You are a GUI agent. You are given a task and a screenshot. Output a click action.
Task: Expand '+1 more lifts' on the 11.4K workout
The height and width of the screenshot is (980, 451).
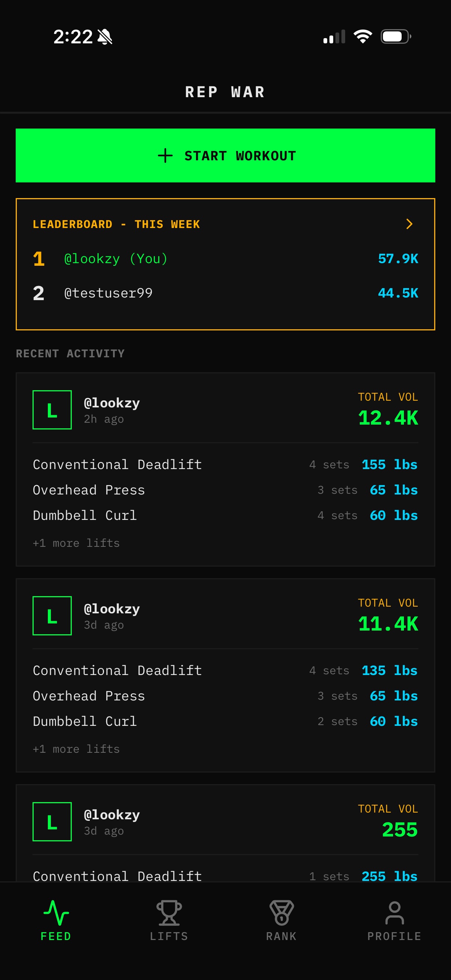pyautogui.click(x=76, y=749)
